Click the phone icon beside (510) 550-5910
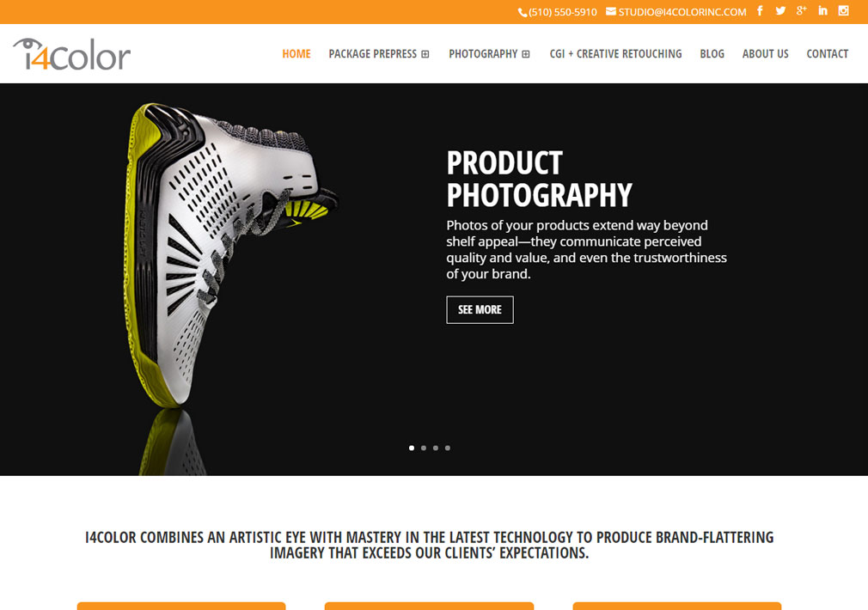The height and width of the screenshot is (610, 868). click(x=522, y=12)
